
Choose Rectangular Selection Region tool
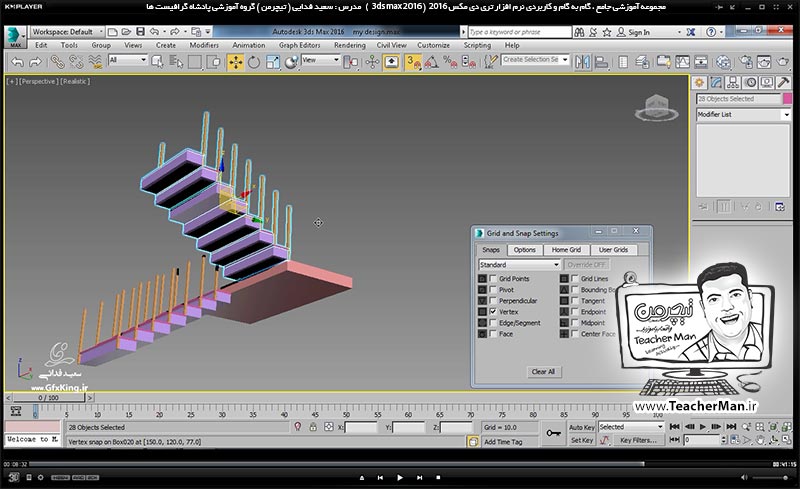195,62
